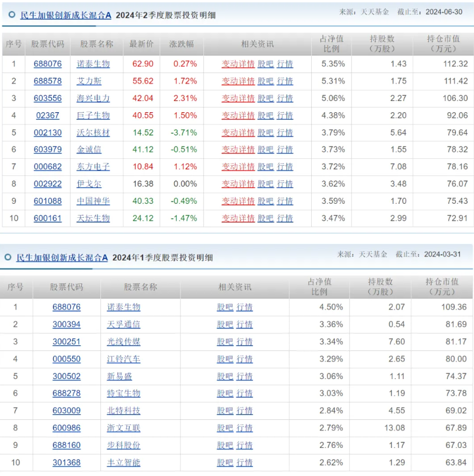Open 股吧 for the 新易盛 row
Screen dimensions: 474x476
pyautogui.click(x=225, y=377)
